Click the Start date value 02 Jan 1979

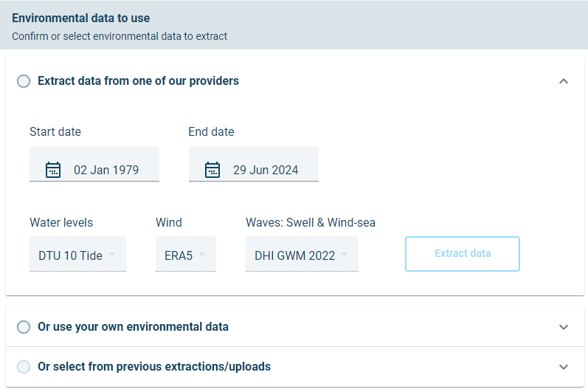coord(106,170)
